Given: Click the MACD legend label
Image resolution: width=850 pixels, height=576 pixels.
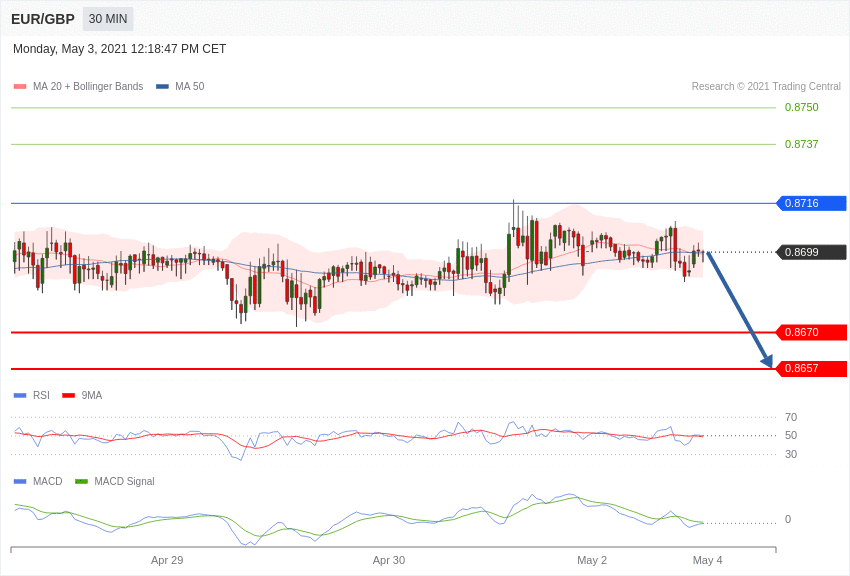Looking at the screenshot, I should pos(48,481).
